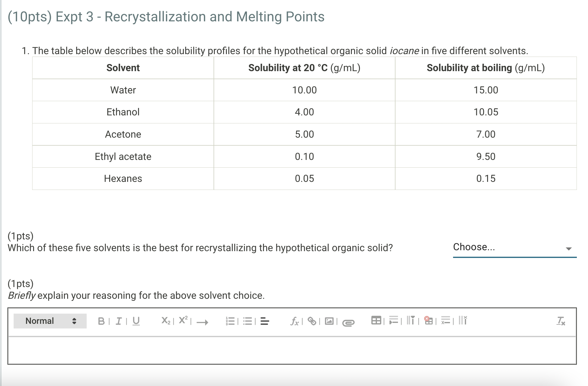The width and height of the screenshot is (588, 386).
Task: Clear formatting with the Tx icon
Action: (561, 321)
